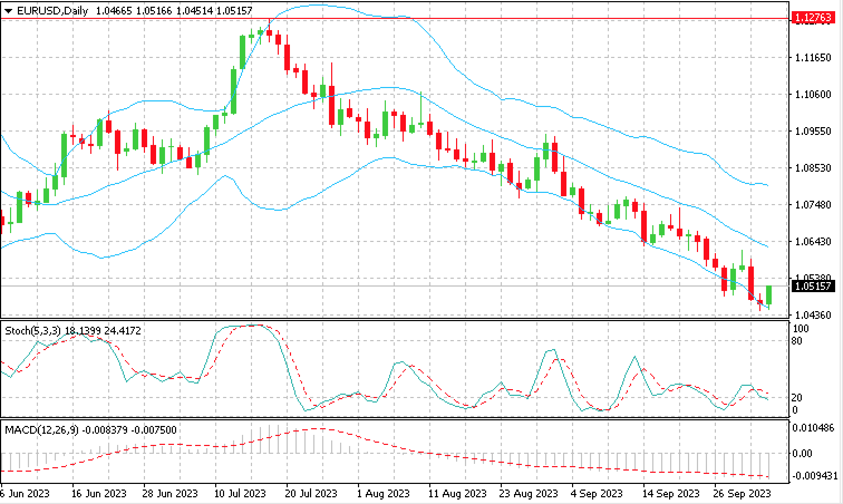
Task: Click the 16 Jun 2023 date label
Action: point(99,493)
